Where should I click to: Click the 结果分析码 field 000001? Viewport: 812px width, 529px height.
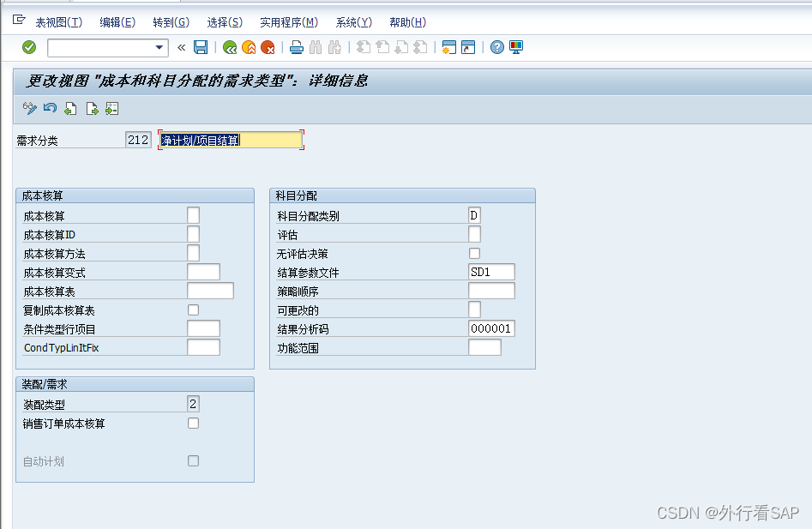(x=491, y=328)
